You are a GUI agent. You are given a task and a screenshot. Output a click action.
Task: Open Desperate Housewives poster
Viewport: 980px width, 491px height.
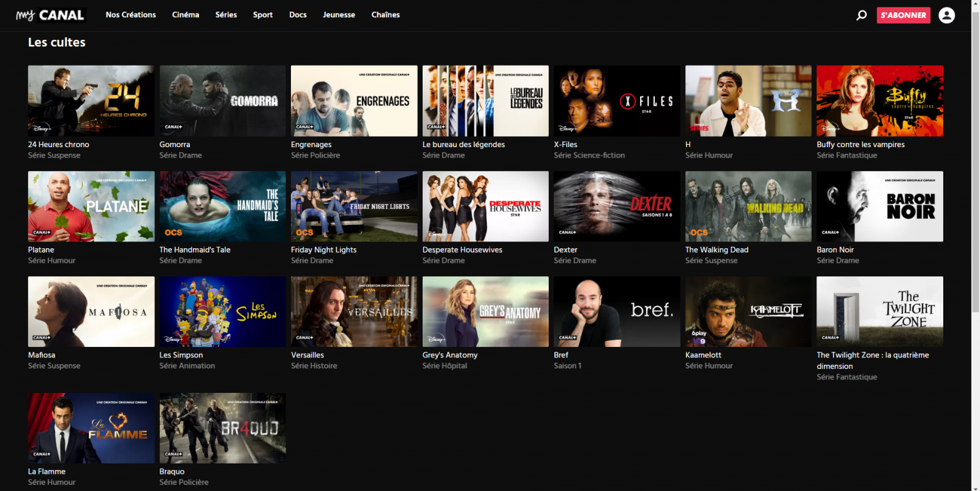pos(485,206)
